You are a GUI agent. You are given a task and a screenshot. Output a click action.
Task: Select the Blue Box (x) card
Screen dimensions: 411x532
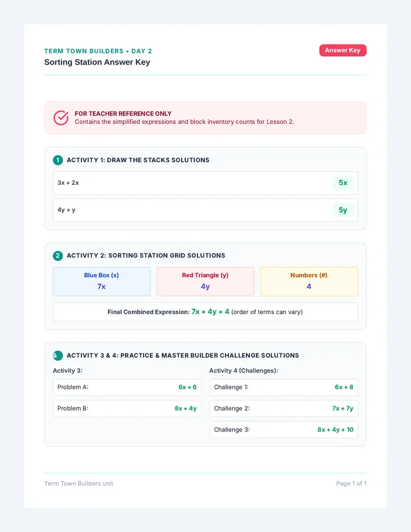pyautogui.click(x=102, y=281)
